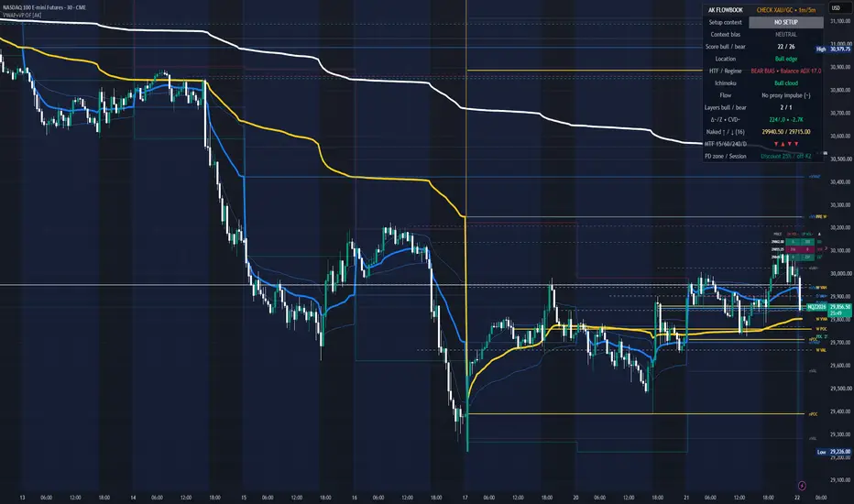Click date label 17 on the time axis
This screenshot has height=504, width=854.
[465, 498]
